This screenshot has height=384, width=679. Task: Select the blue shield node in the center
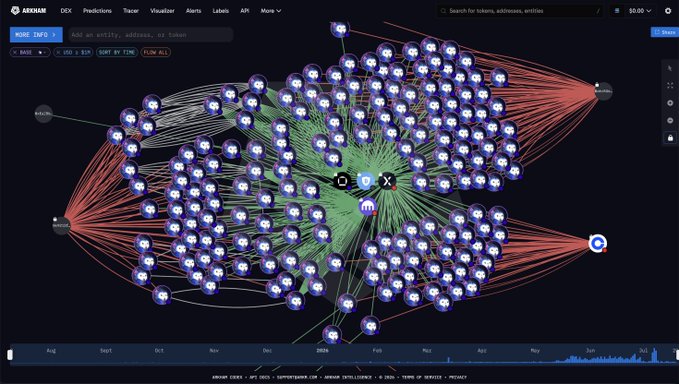pos(365,181)
